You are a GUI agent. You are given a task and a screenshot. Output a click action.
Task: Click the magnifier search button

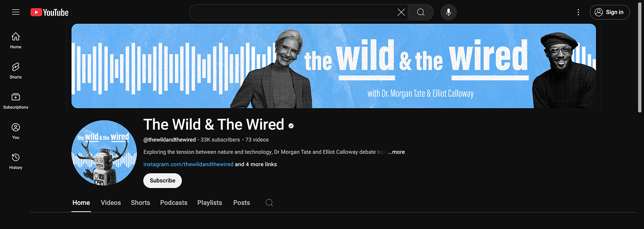pos(421,13)
